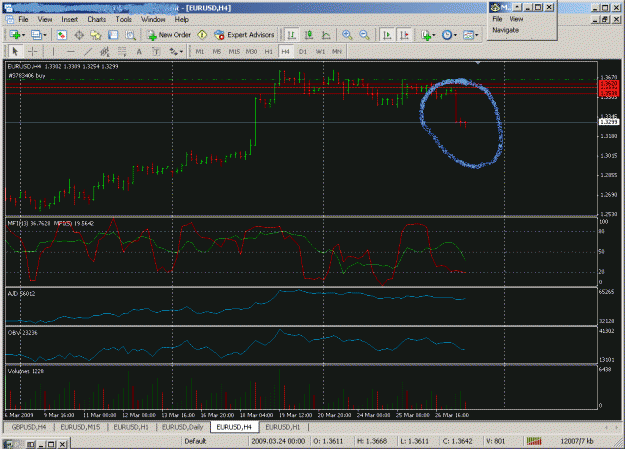Select the W1 timeframe
625x449 pixels.
coord(320,51)
